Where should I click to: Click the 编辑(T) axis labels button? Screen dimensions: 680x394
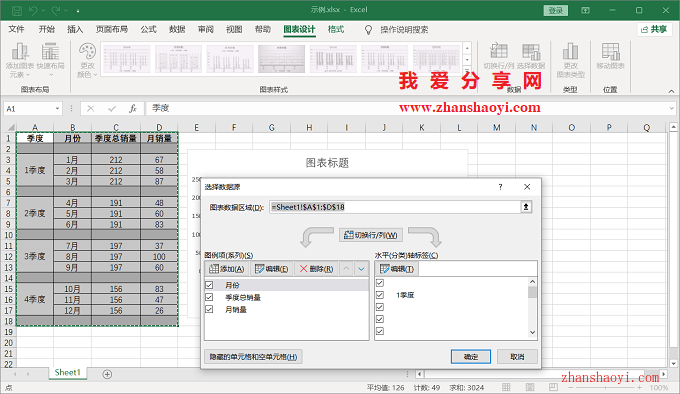coord(397,269)
